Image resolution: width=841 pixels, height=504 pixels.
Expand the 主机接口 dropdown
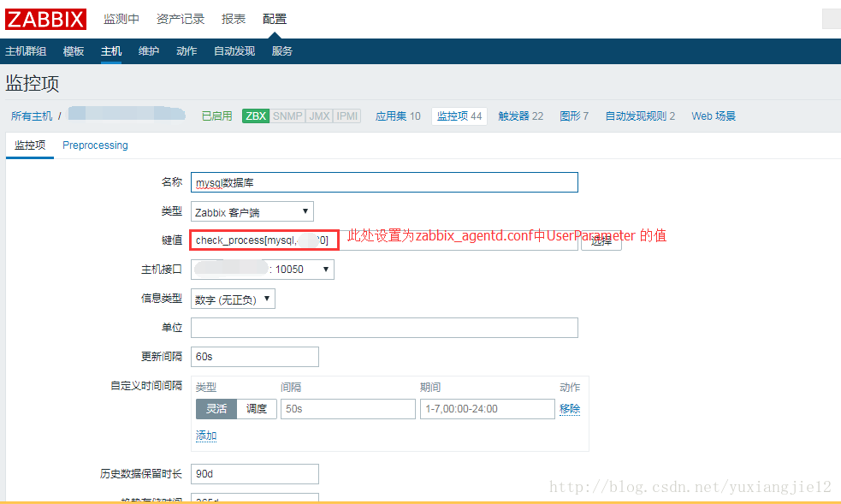(x=263, y=270)
